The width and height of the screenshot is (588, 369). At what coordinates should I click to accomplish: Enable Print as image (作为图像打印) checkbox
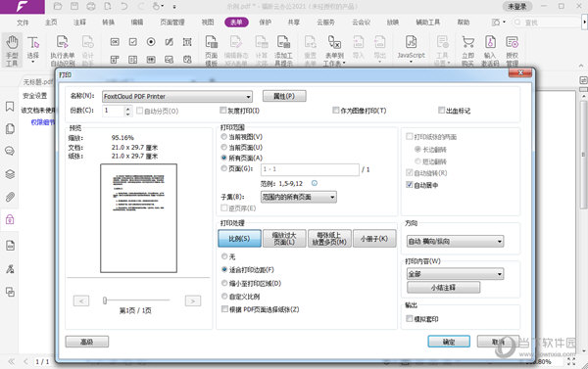[x=335, y=111]
